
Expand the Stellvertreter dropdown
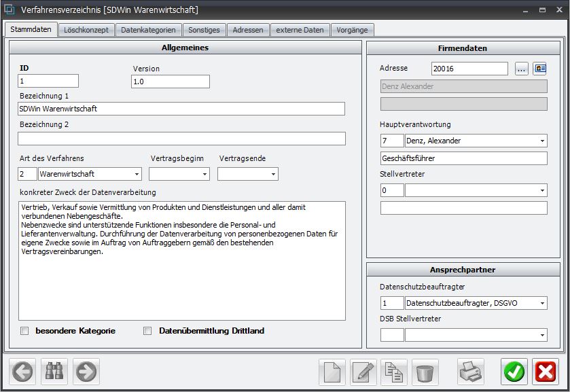click(542, 190)
